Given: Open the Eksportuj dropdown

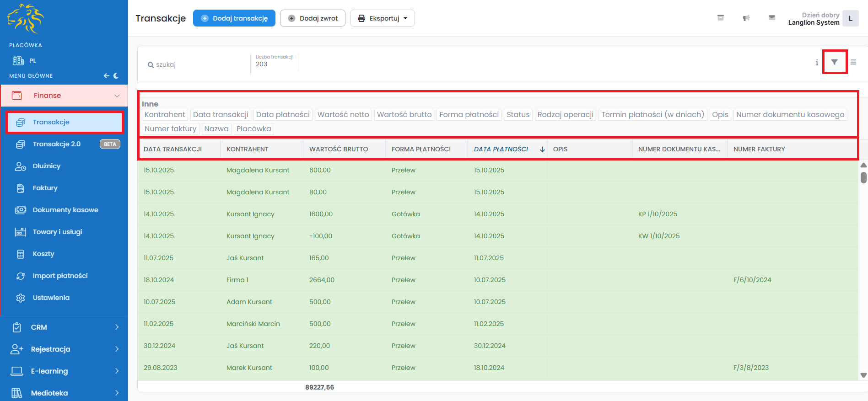Looking at the screenshot, I should (x=382, y=18).
